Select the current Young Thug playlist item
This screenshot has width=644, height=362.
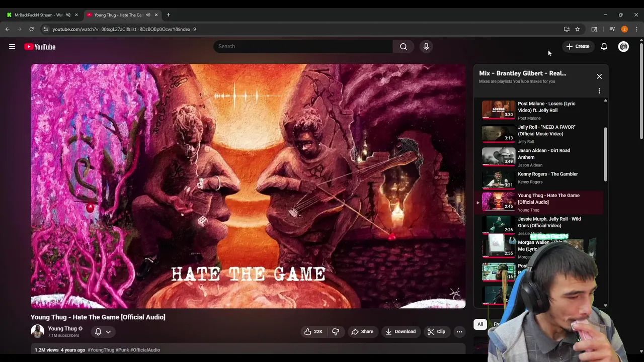538,202
